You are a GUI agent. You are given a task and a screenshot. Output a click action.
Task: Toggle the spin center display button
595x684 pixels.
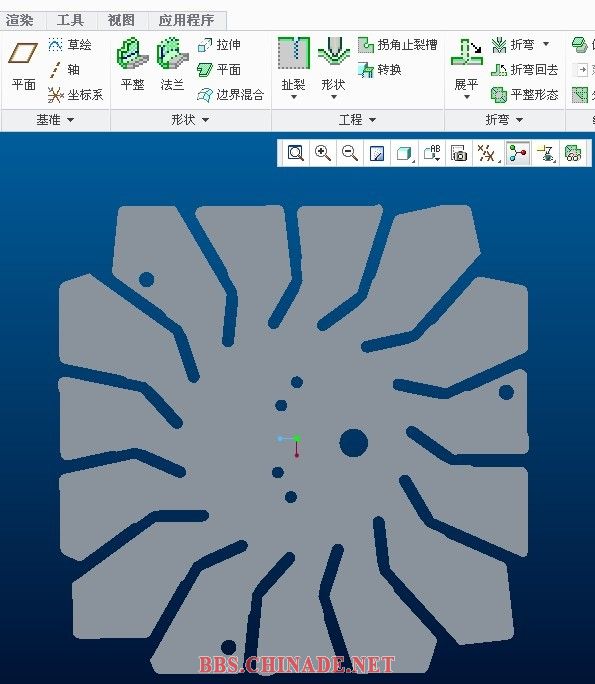[518, 153]
